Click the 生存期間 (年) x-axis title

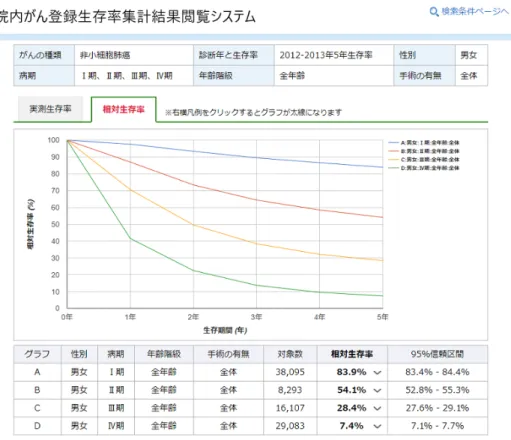point(225,330)
